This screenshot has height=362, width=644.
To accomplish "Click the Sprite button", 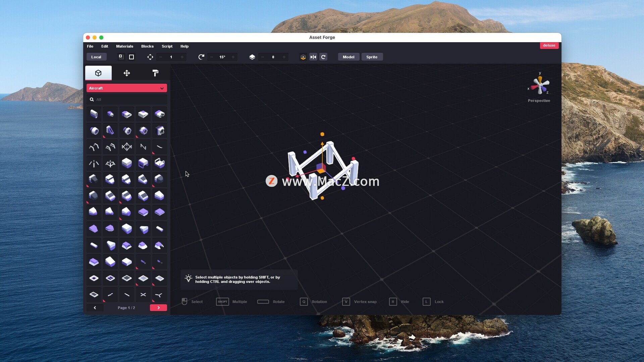I will coord(372,57).
